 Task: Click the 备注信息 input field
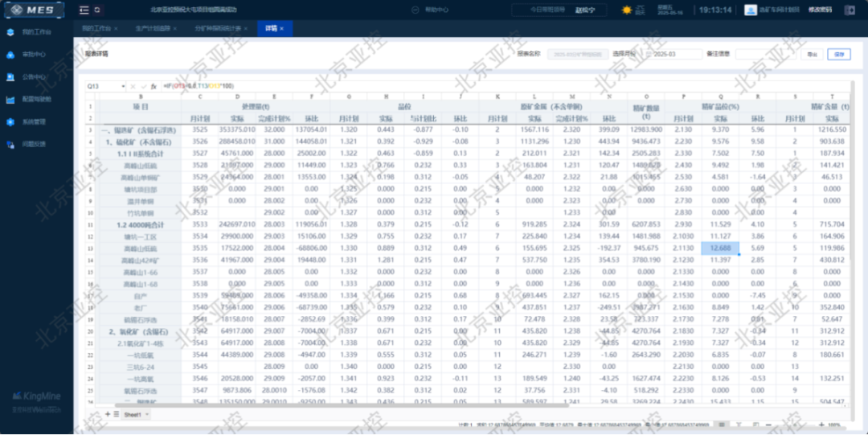766,55
